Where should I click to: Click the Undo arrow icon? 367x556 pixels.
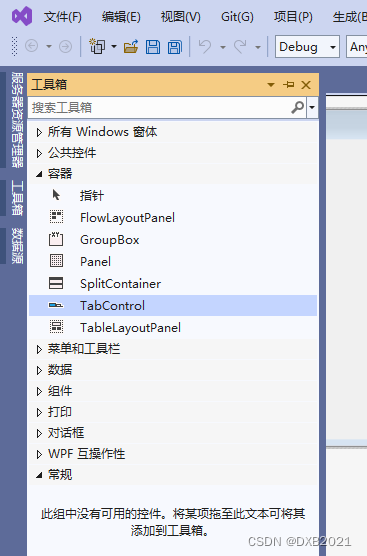click(x=205, y=46)
